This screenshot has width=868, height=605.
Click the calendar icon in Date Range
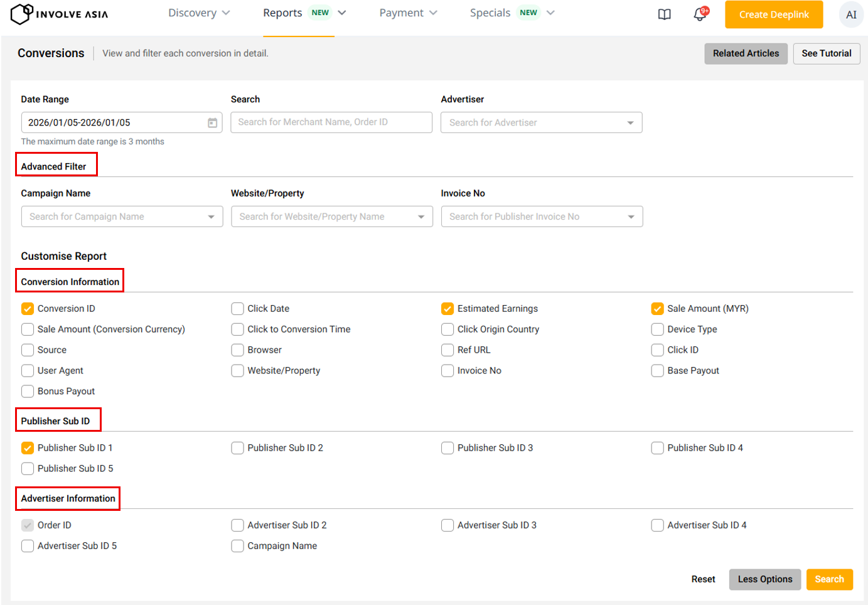[213, 123]
